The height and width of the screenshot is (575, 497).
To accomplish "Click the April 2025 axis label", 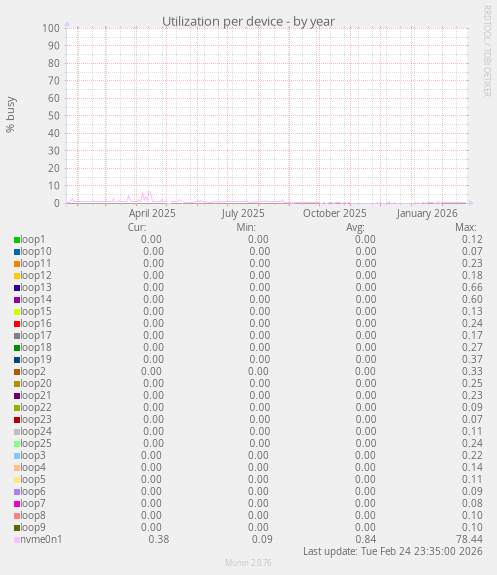I will [x=152, y=213].
